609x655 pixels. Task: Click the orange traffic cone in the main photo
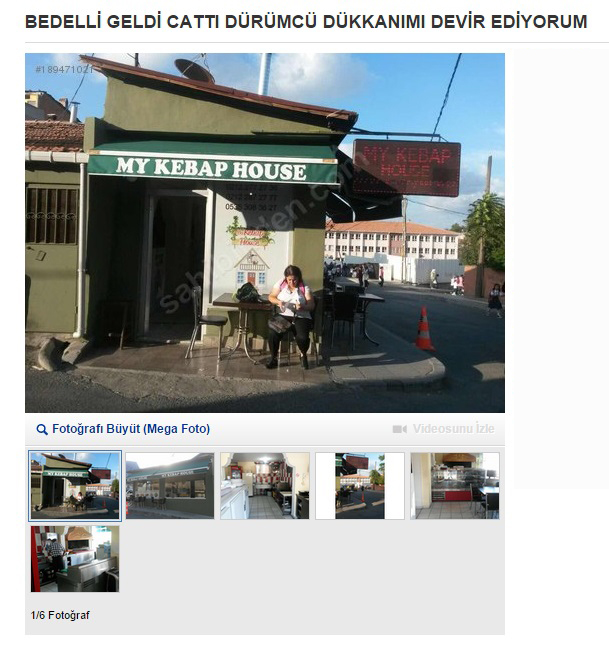[x=424, y=328]
